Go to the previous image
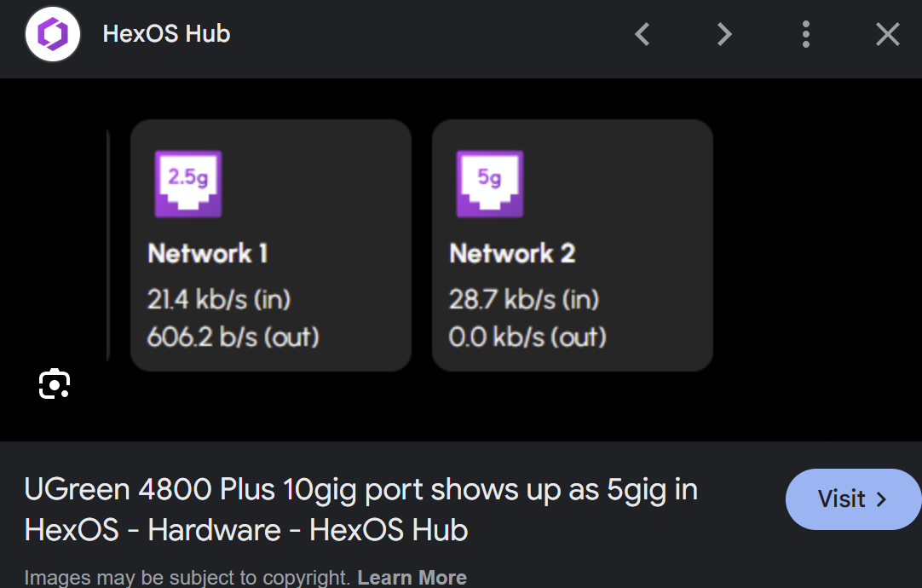This screenshot has height=588, width=922. pos(643,35)
